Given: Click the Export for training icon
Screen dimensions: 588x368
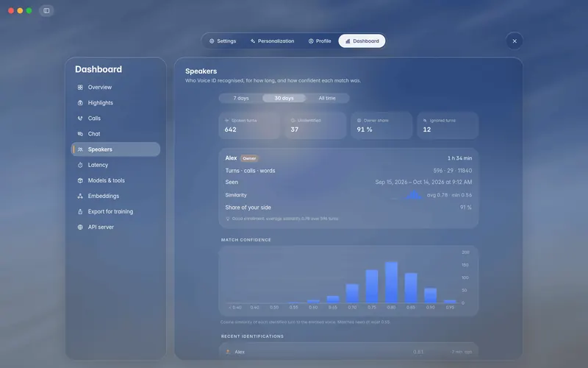Looking at the screenshot, I should click(x=80, y=211).
